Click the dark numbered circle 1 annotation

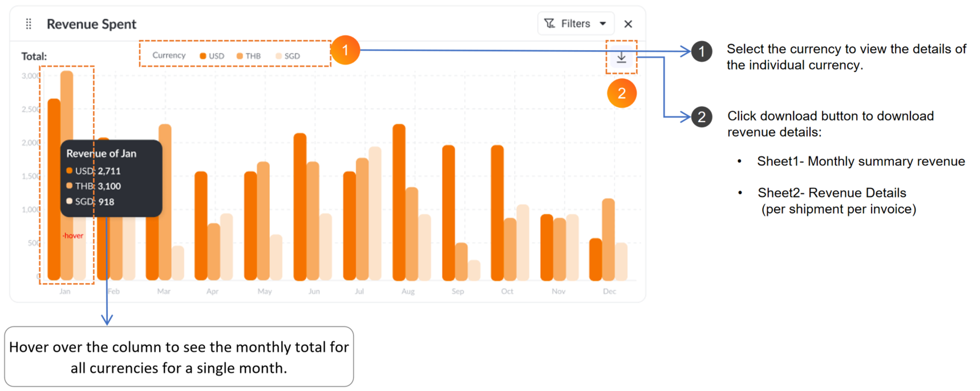pos(702,51)
